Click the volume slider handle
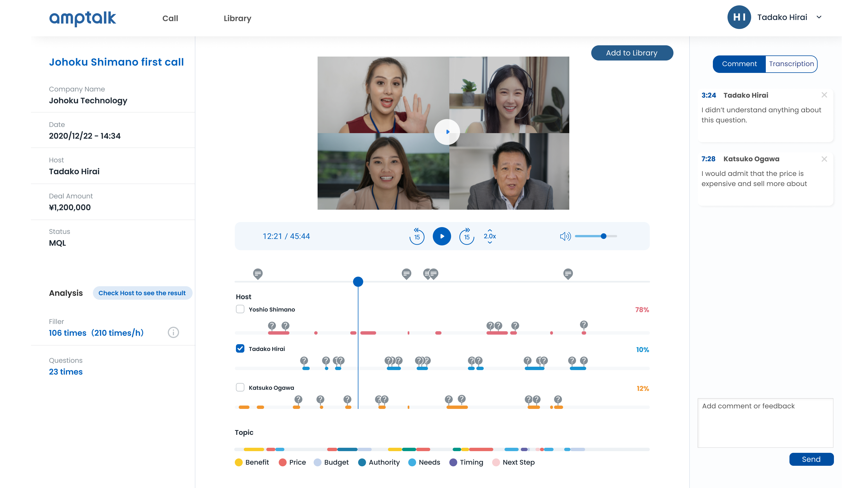Image resolution: width=868 pixels, height=488 pixels. point(603,236)
